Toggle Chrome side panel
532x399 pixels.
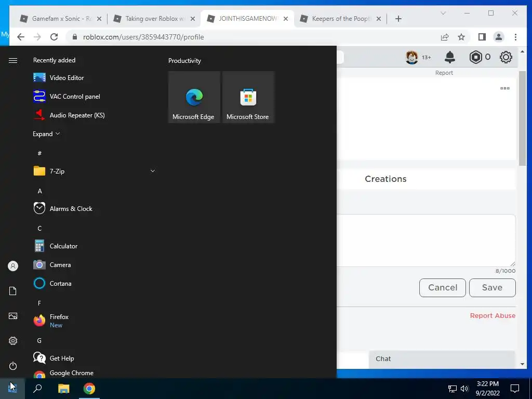point(482,37)
